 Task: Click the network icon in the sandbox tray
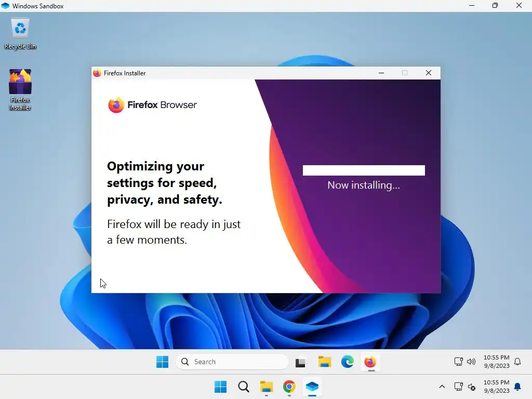[x=458, y=362]
